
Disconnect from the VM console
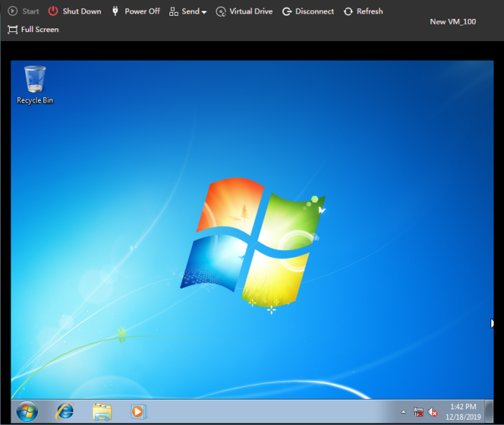point(308,11)
